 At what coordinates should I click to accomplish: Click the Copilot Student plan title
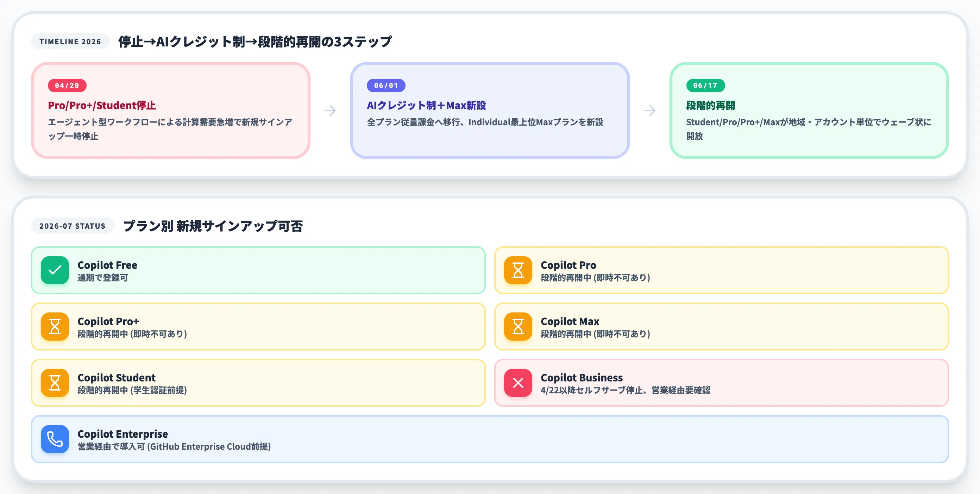(x=117, y=378)
